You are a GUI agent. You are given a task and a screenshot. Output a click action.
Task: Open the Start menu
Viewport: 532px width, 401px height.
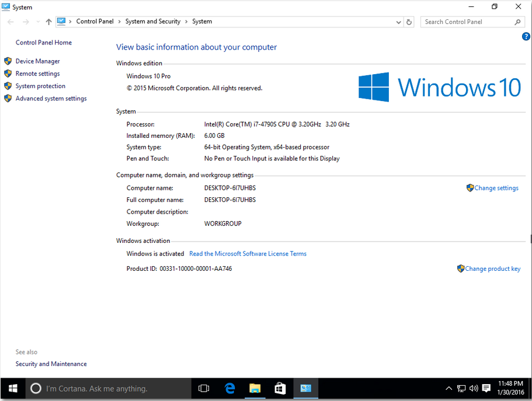pos(12,388)
